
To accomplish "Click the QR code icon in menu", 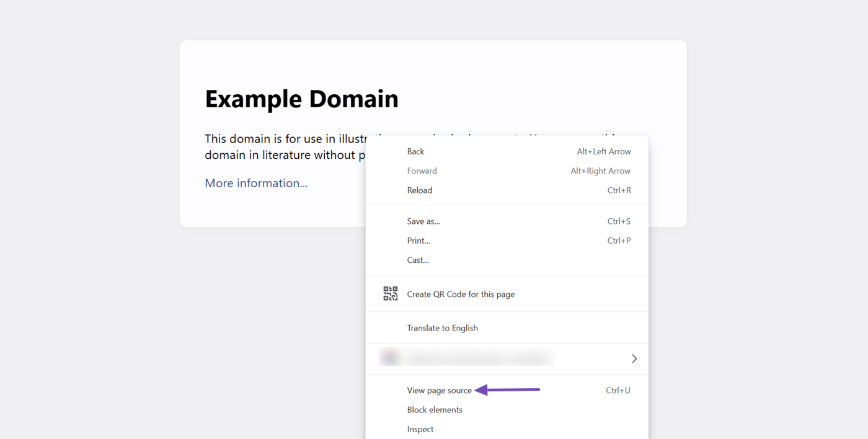I will pyautogui.click(x=390, y=294).
